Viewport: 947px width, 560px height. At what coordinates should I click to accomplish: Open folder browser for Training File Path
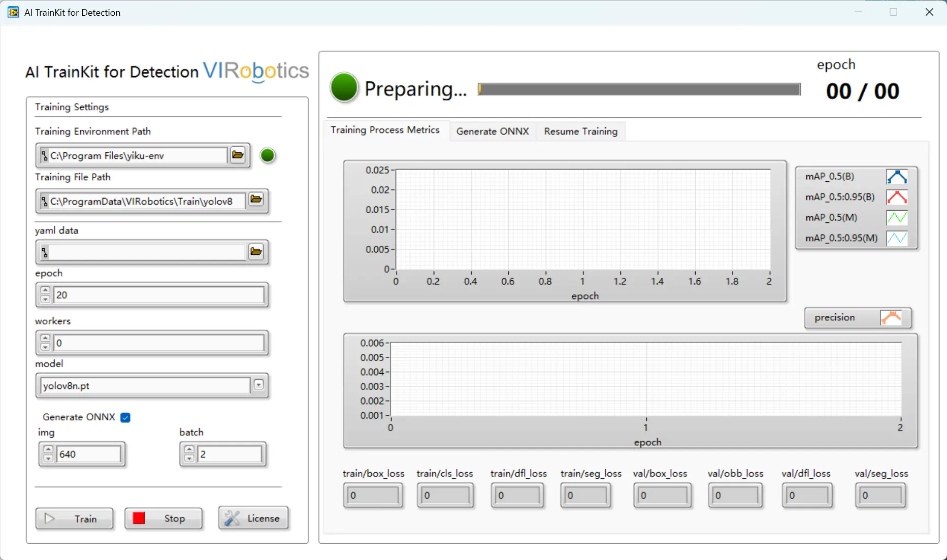tap(256, 200)
